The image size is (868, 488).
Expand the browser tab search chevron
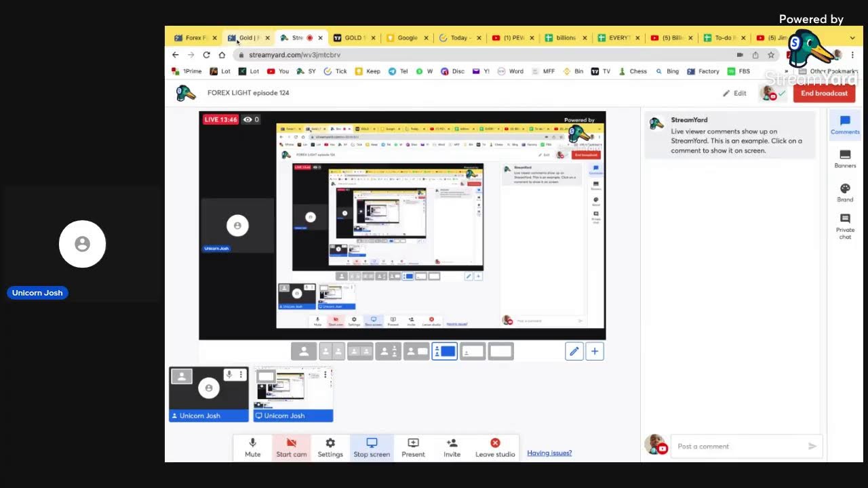click(852, 38)
